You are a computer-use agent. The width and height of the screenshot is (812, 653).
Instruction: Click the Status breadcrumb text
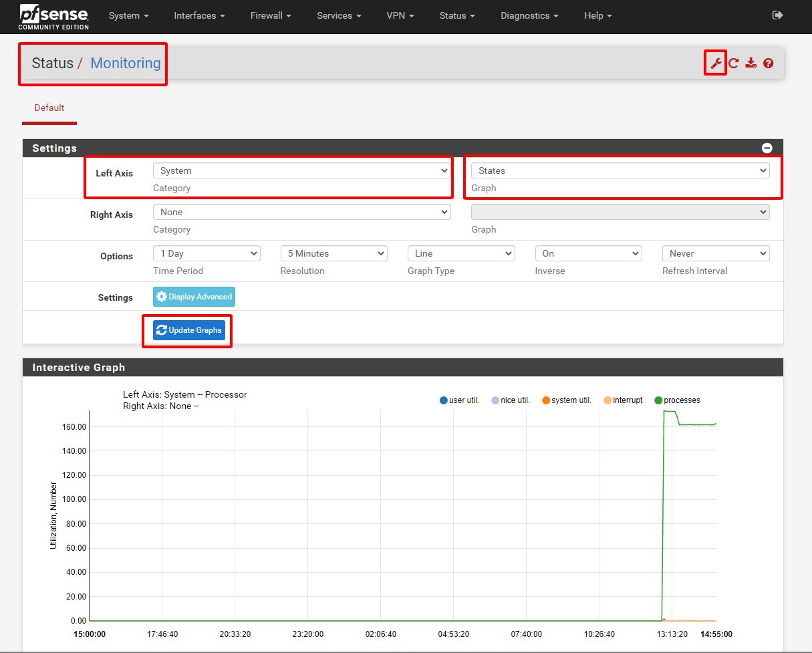coord(53,63)
